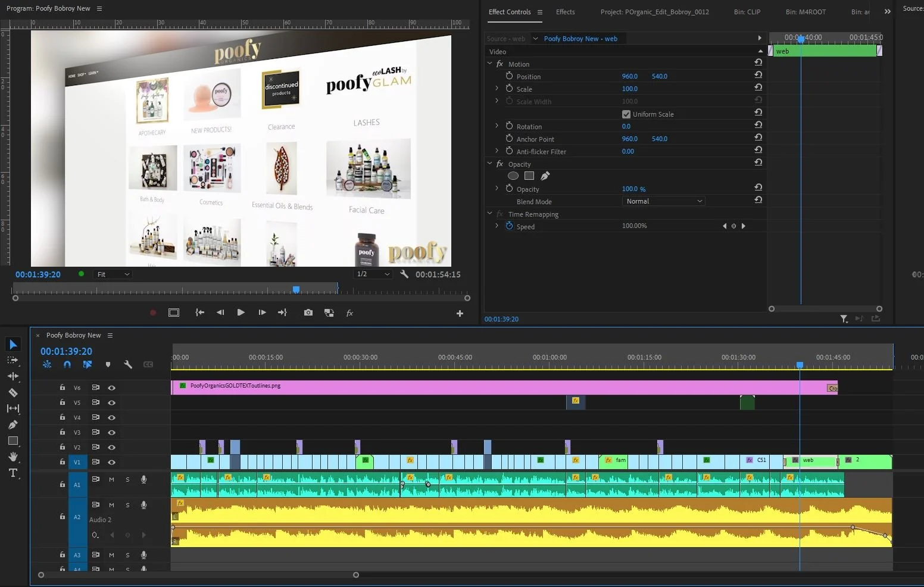Toggle Rotation animation stopwatch
The image size is (924, 587).
[509, 126]
